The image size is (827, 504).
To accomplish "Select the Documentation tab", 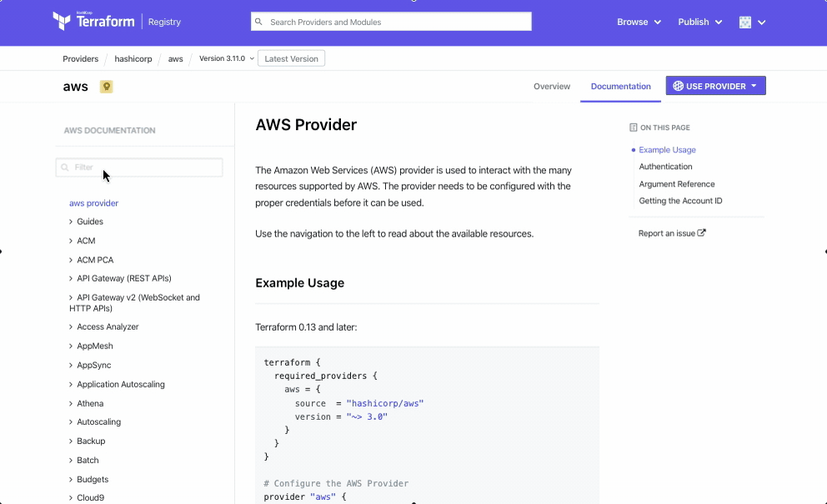I will click(x=621, y=86).
